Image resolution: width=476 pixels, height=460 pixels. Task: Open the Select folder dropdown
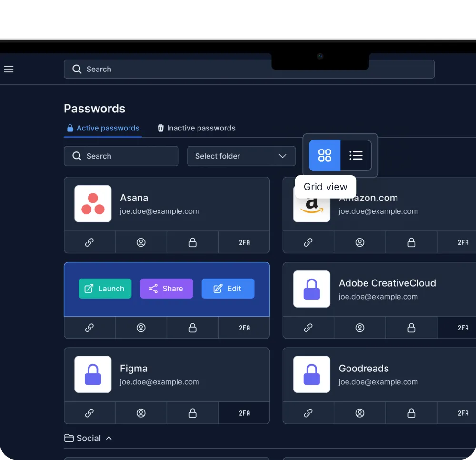tap(241, 156)
